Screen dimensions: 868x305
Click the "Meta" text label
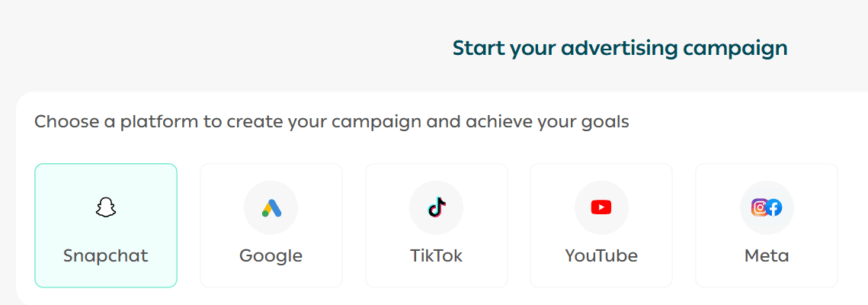(767, 255)
